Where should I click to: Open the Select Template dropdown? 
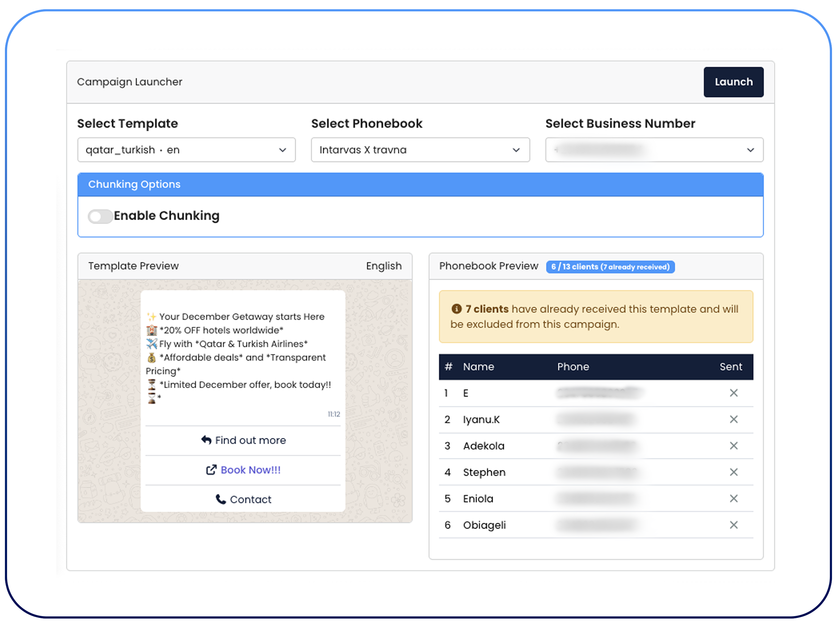click(186, 150)
